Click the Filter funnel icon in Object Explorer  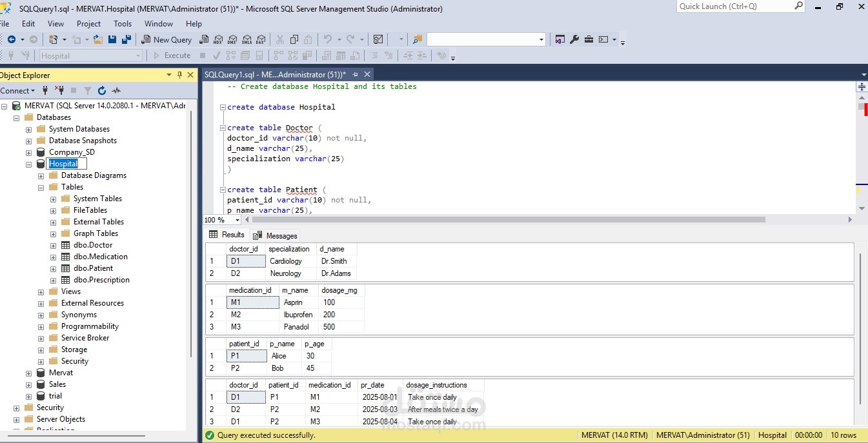point(88,90)
